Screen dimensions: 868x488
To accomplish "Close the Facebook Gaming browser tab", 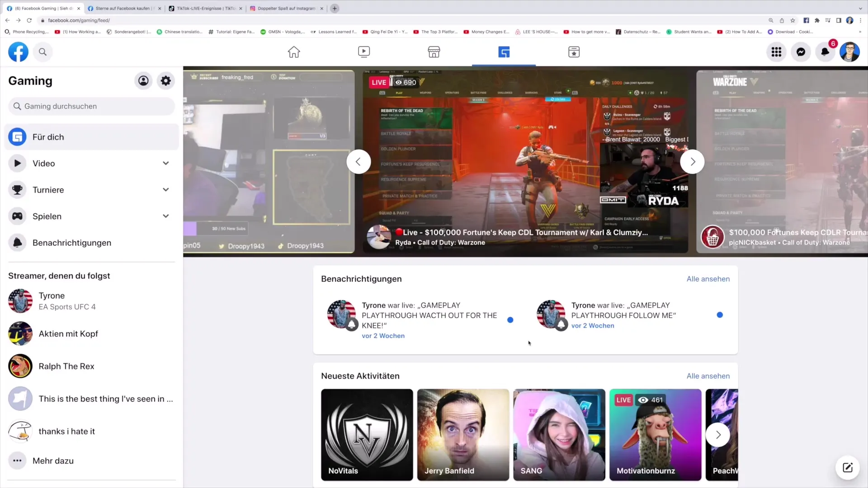I will [78, 8].
